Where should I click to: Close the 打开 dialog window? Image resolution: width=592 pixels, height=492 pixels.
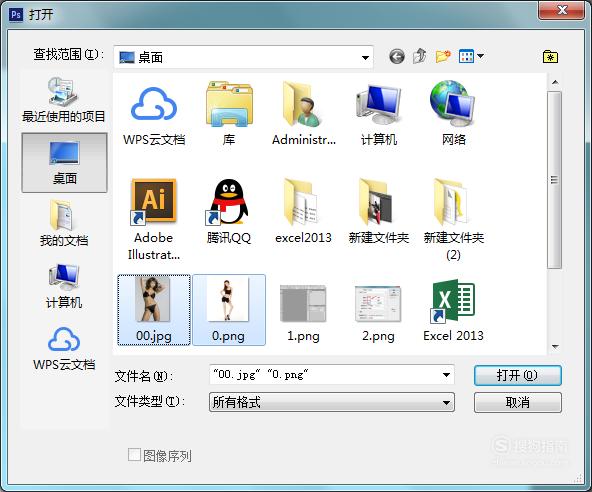tap(562, 10)
